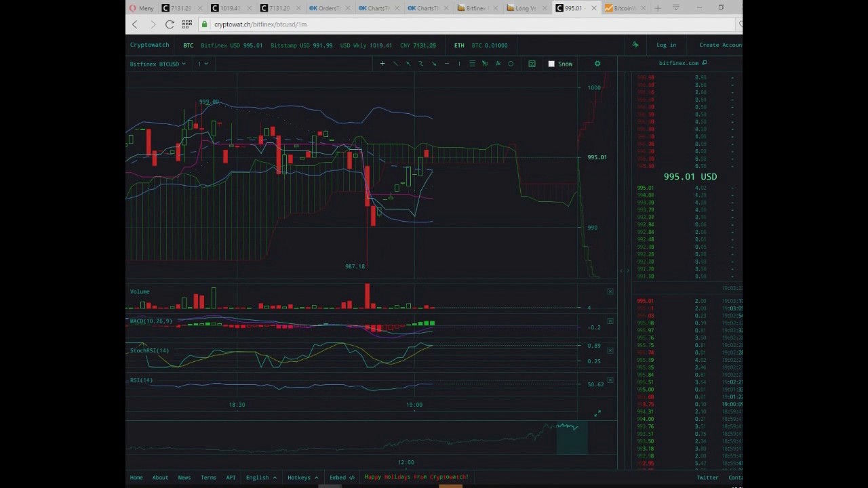Click the green padlock security icon
Viewport: 868px width, 488px height.
[204, 24]
